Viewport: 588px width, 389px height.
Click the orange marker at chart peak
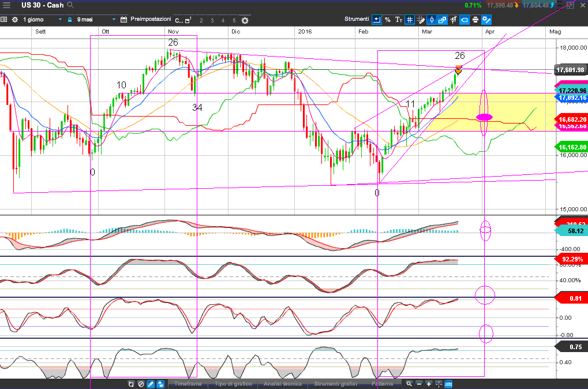click(x=458, y=70)
